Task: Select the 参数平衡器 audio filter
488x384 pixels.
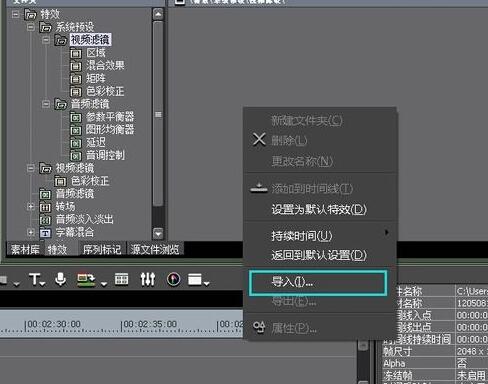Action: [x=110, y=117]
